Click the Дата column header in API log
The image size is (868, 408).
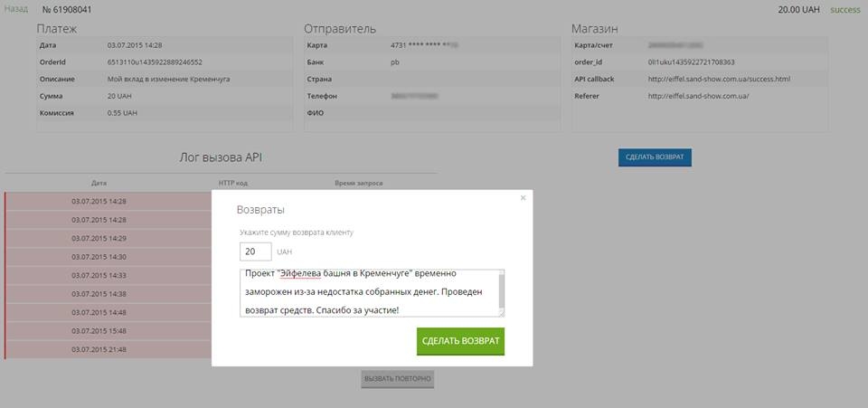(x=99, y=183)
